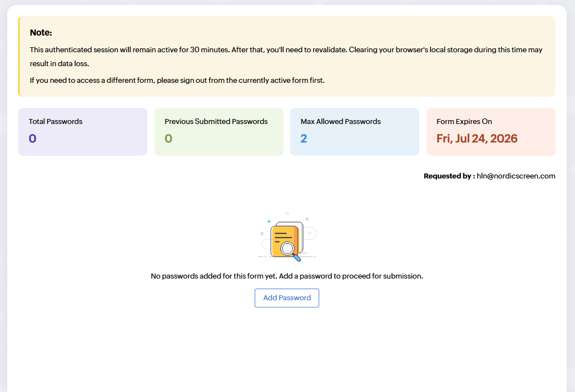Screen dimensions: 575x392
Task: Click the Note heading in yellow banner
Action: 41,33
